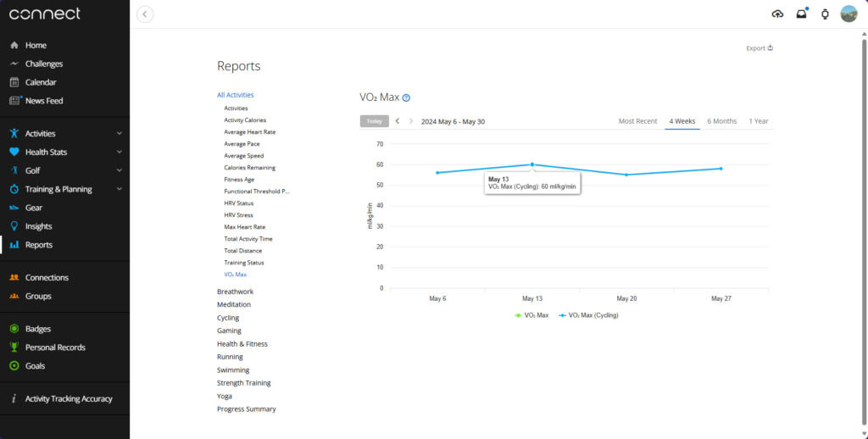This screenshot has width=868, height=439.
Task: Go to the next date range arrow
Action: click(x=411, y=121)
